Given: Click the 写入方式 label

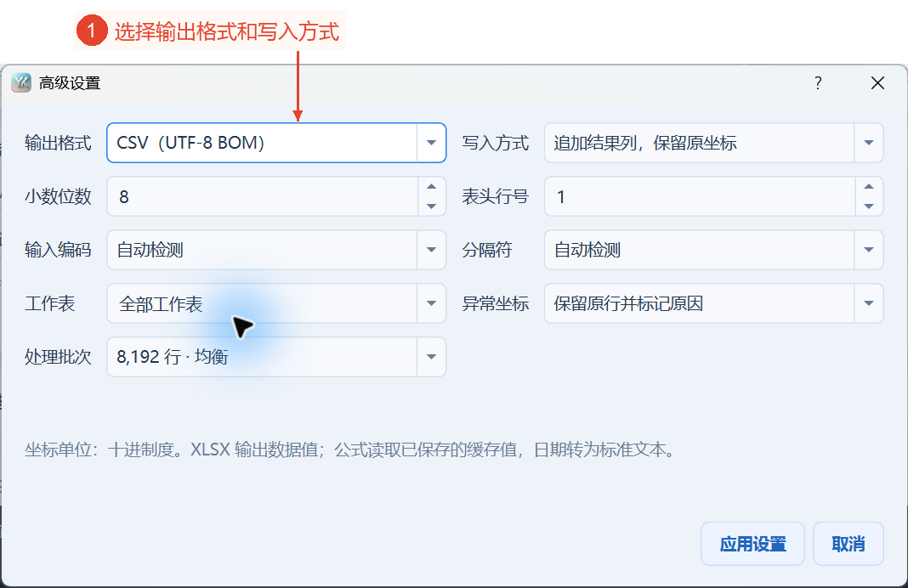Looking at the screenshot, I should [x=495, y=143].
